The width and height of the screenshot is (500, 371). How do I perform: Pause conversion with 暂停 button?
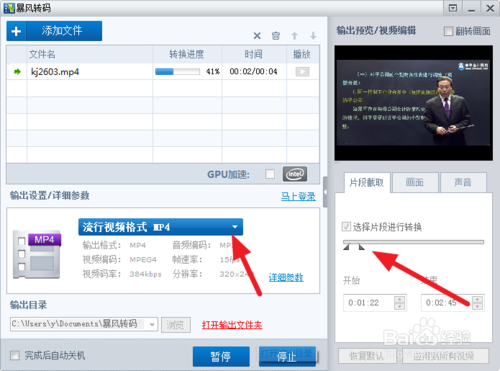point(221,356)
